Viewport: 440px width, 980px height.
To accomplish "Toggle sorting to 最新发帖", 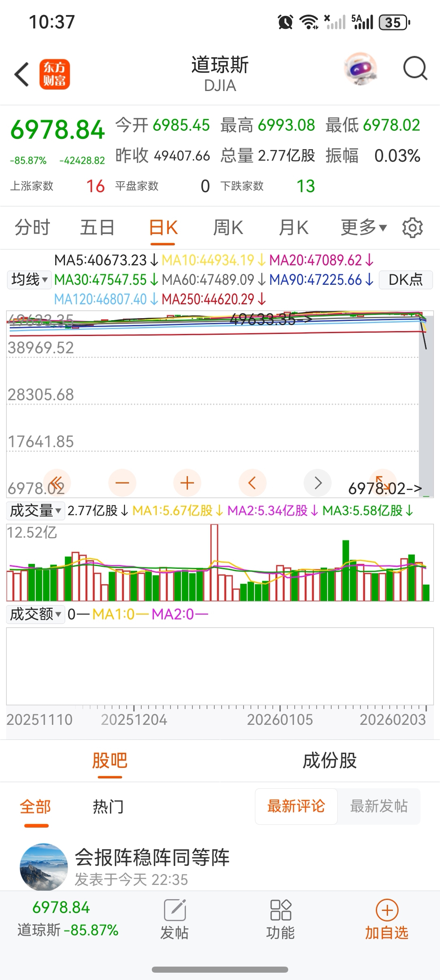I will 379,807.
